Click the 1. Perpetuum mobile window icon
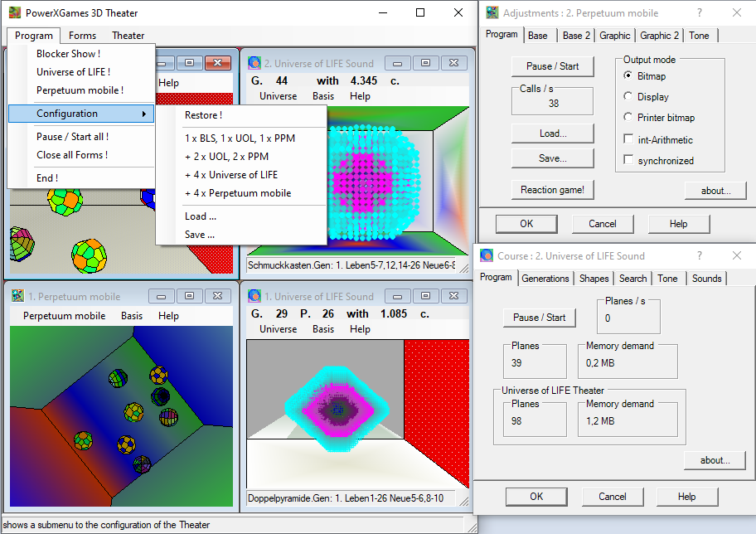756x534 pixels. tap(18, 296)
